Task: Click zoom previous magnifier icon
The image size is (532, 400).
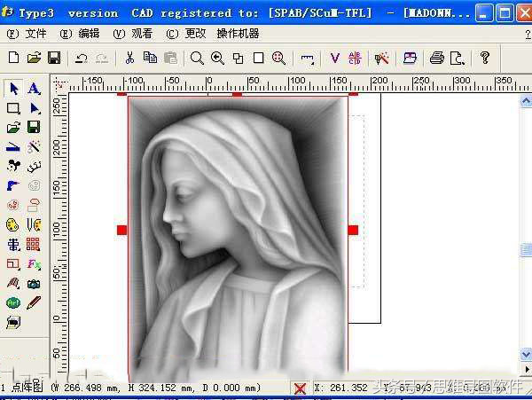Action: click(x=217, y=58)
